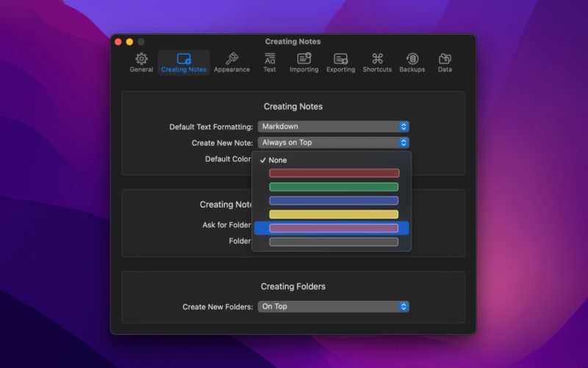Click the Creating Folders section heading
This screenshot has width=588, height=368.
pyautogui.click(x=293, y=286)
